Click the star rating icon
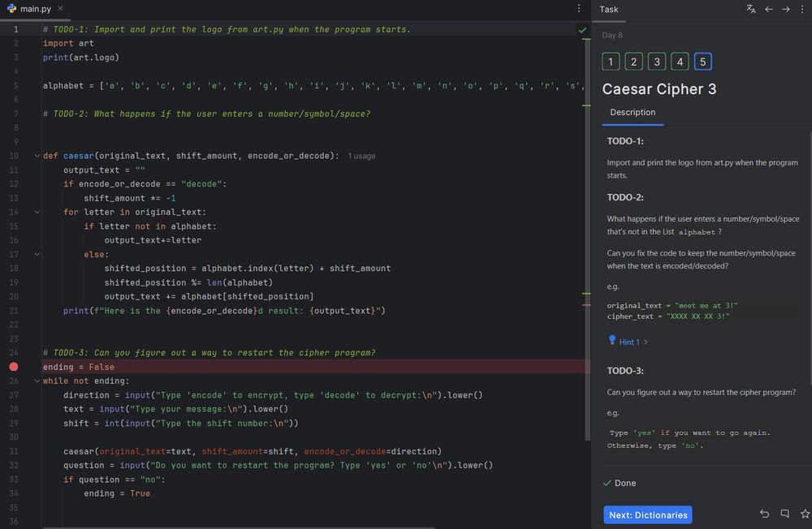This screenshot has height=529, width=812. 805,514
